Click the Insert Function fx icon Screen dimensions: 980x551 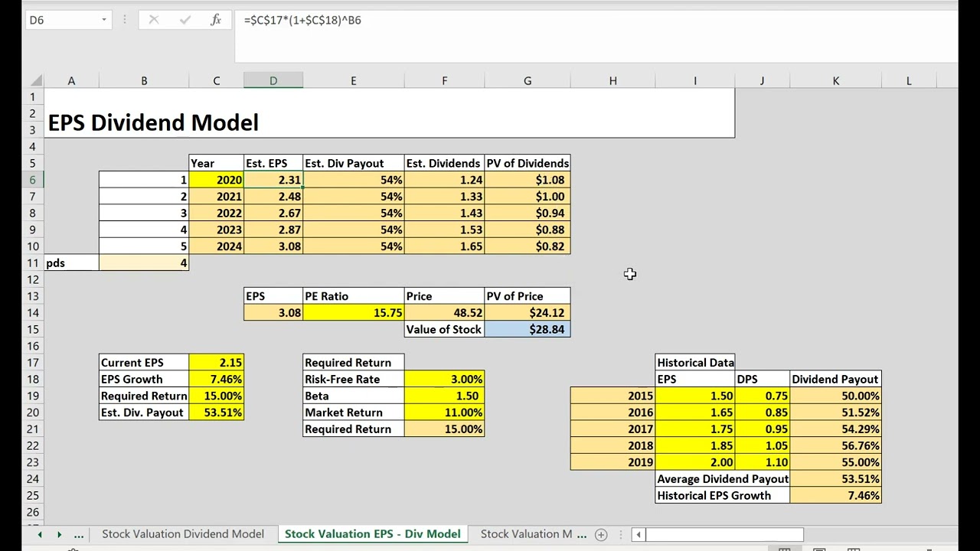pos(216,20)
